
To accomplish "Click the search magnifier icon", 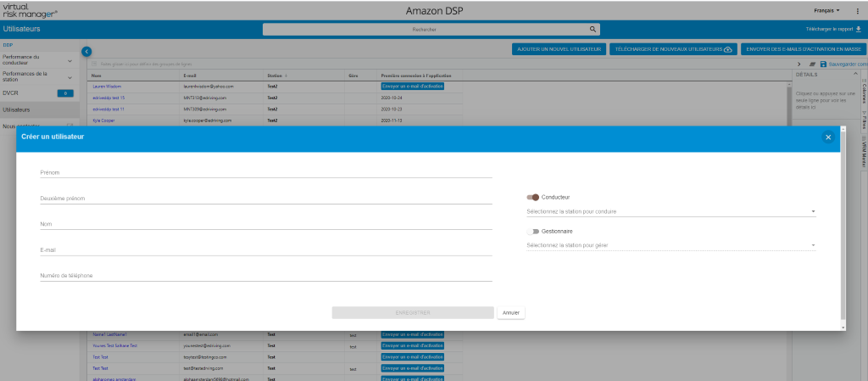I will [593, 30].
